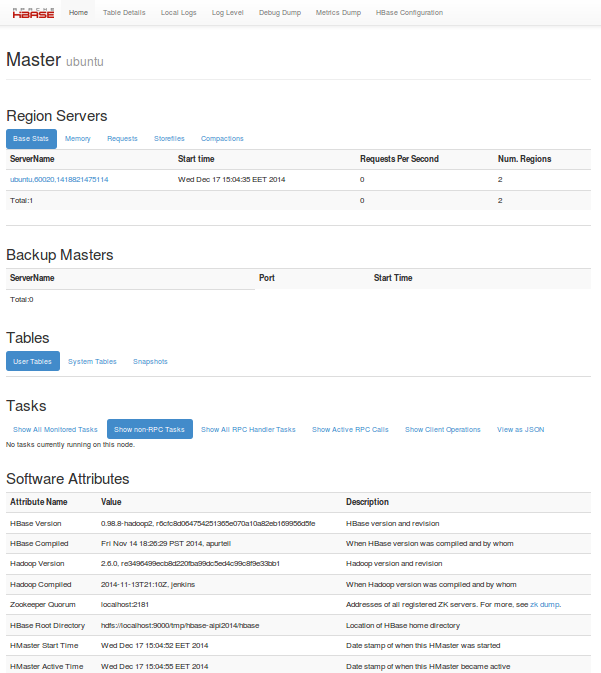Click the hdfs://localhost:9000 root path value
The height and width of the screenshot is (673, 601).
click(180, 625)
